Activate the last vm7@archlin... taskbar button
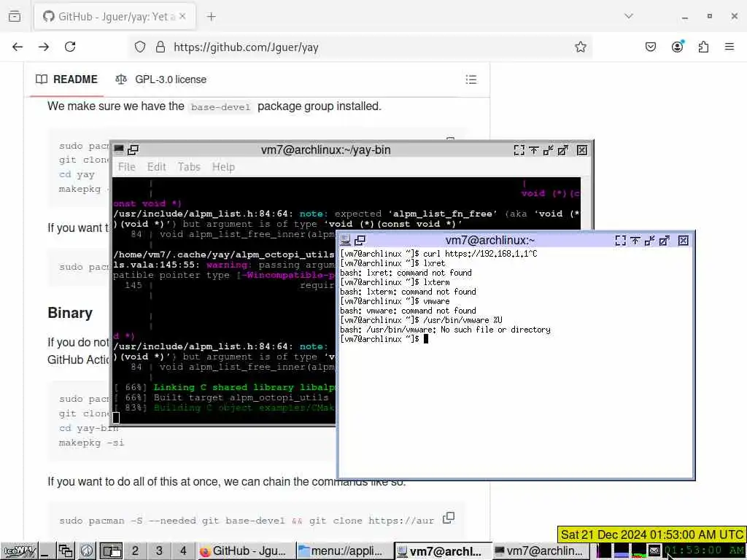This screenshot has height=560, width=747. click(541, 551)
